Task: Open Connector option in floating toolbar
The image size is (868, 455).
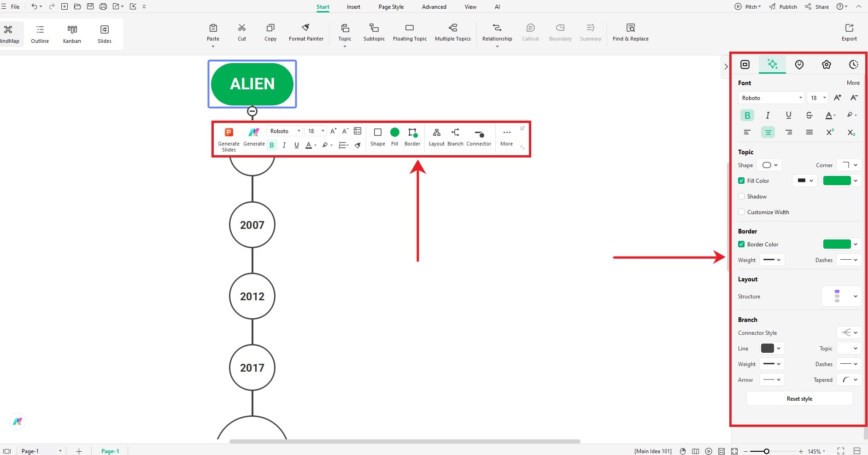Action: click(x=479, y=137)
